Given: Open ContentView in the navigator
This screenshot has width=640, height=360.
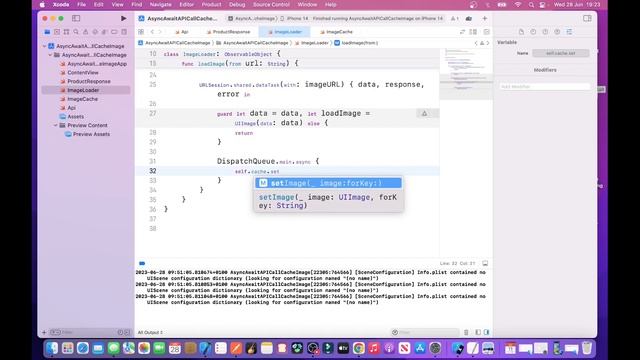Looking at the screenshot, I should point(83,73).
